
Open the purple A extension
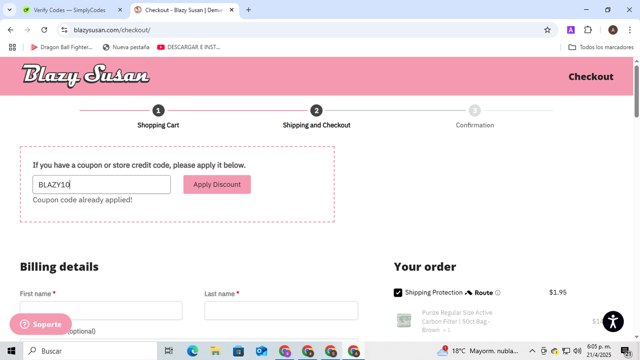click(x=571, y=30)
